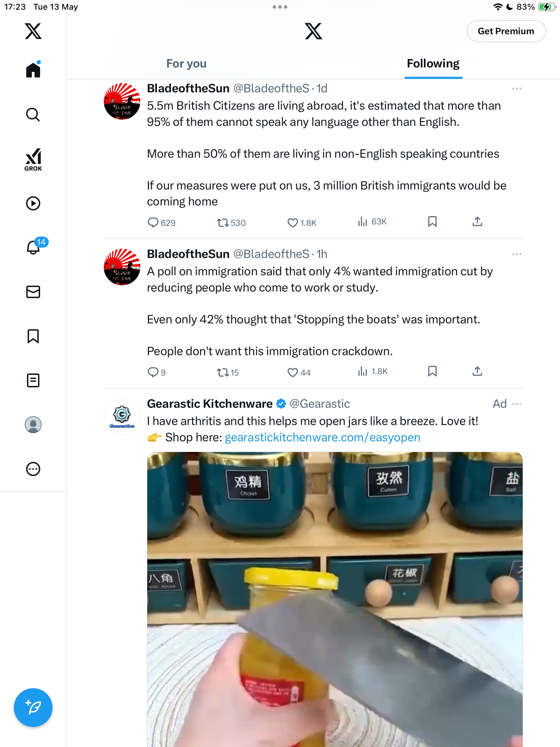Open the sidebar Bookmarks icon

click(x=33, y=336)
